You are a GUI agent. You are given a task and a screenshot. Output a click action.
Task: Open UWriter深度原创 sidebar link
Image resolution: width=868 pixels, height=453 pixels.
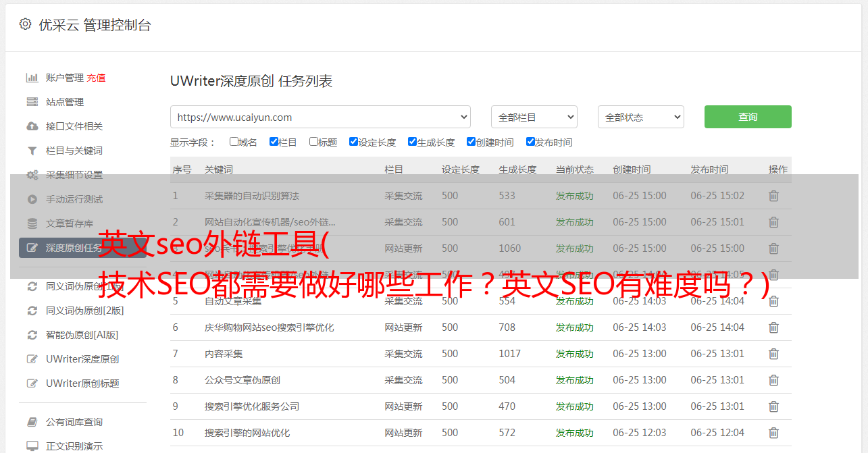(x=82, y=359)
